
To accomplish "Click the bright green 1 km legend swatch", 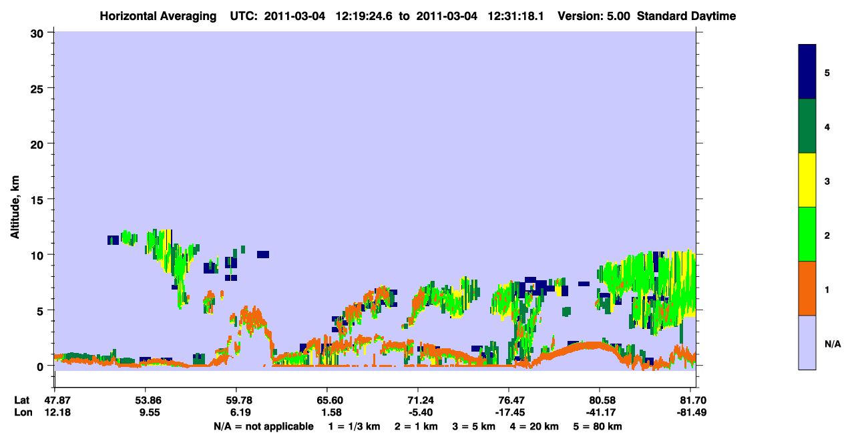I will (x=807, y=234).
